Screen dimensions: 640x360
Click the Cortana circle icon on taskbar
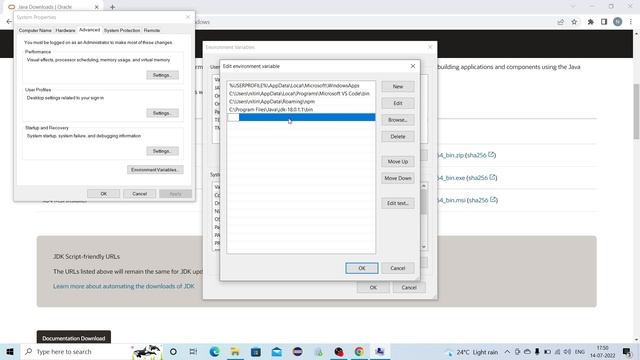pyautogui.click(x=173, y=351)
